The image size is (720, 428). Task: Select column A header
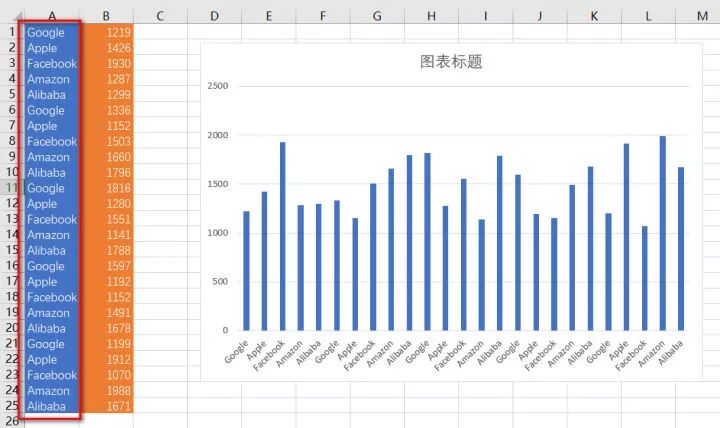pyautogui.click(x=52, y=16)
